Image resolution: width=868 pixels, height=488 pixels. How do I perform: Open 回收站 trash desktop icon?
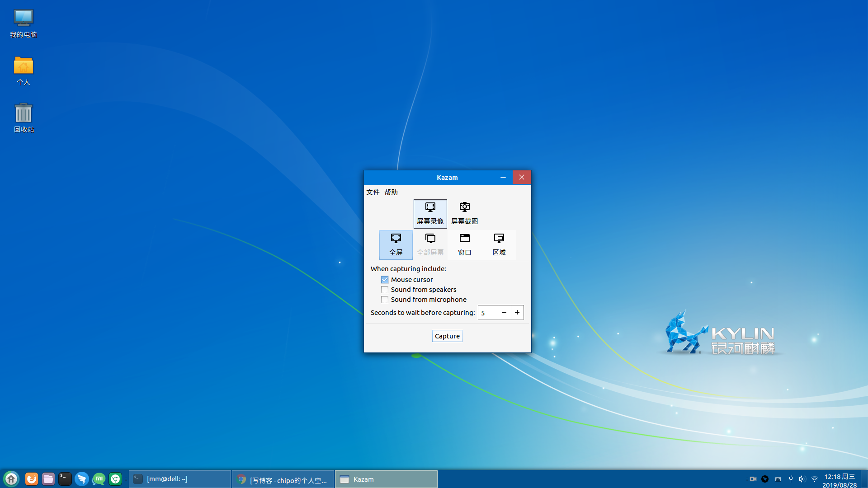pyautogui.click(x=24, y=117)
